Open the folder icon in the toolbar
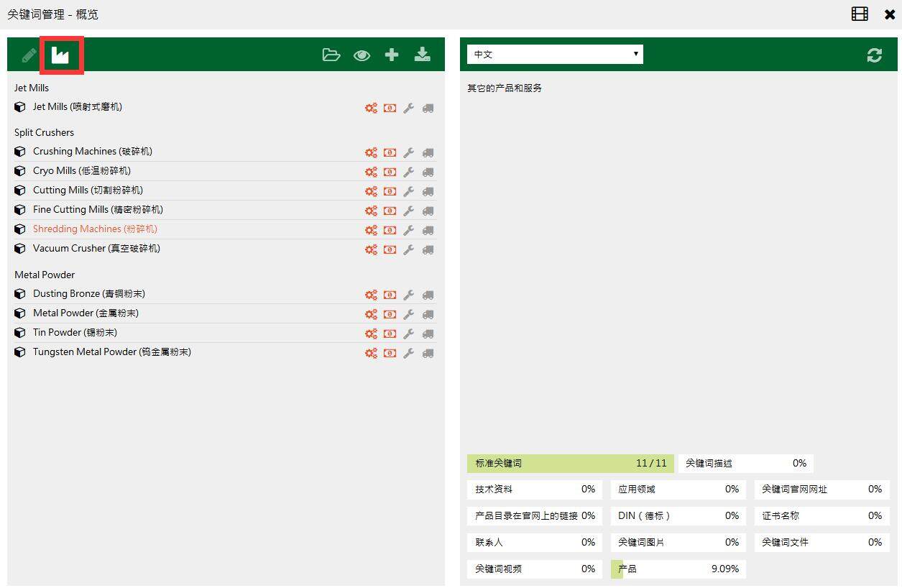The height and width of the screenshot is (588, 902). click(331, 55)
